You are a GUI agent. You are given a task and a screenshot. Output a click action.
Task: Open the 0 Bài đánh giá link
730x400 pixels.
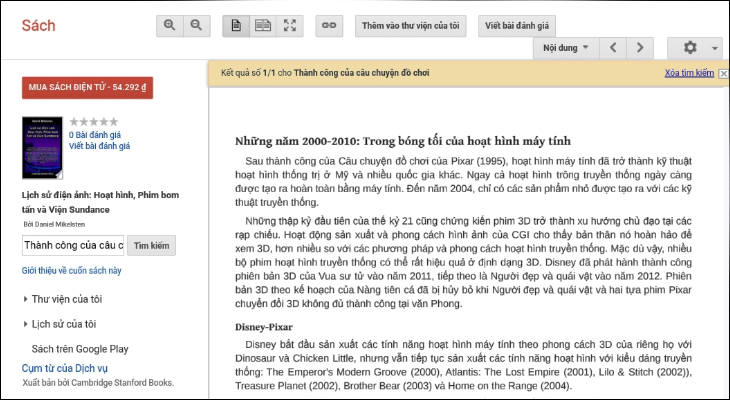pos(95,135)
